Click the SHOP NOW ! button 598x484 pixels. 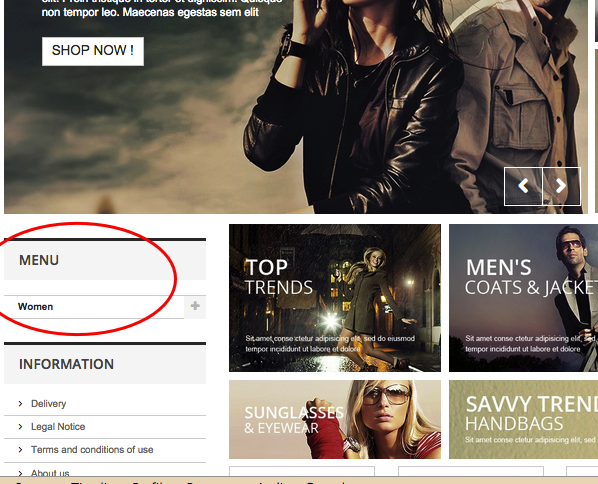tap(93, 51)
